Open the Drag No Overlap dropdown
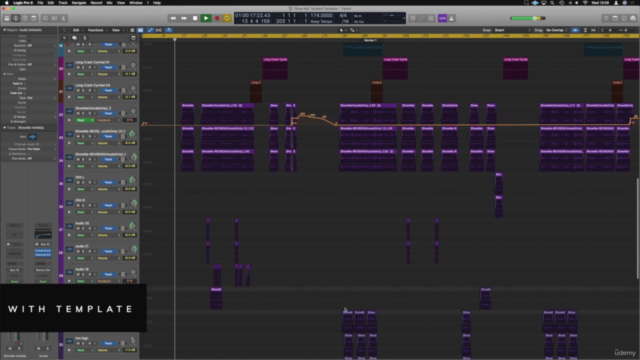640x360 pixels. point(556,30)
